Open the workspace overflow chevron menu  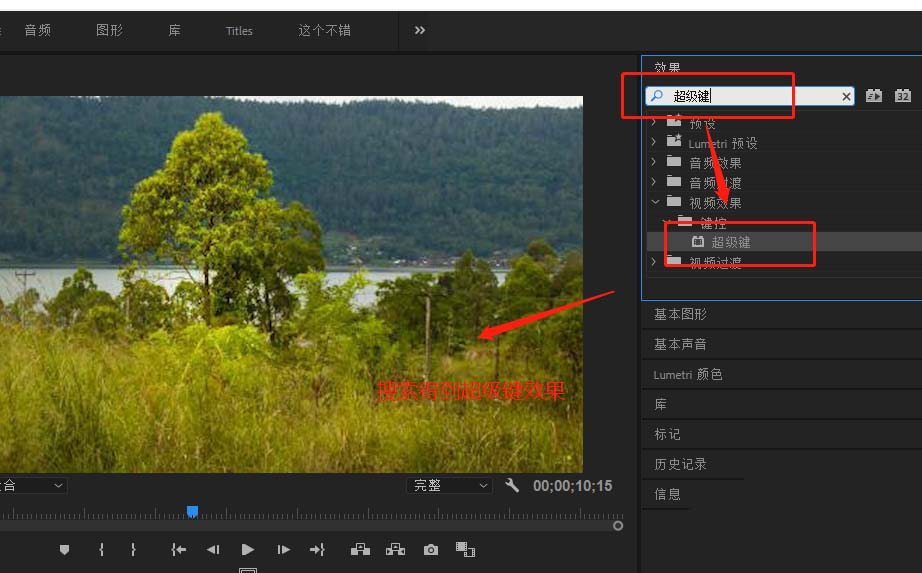(420, 30)
